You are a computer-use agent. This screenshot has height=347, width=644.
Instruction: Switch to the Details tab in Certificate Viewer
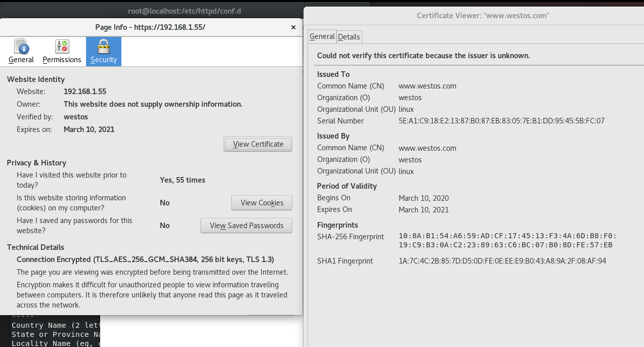point(349,37)
